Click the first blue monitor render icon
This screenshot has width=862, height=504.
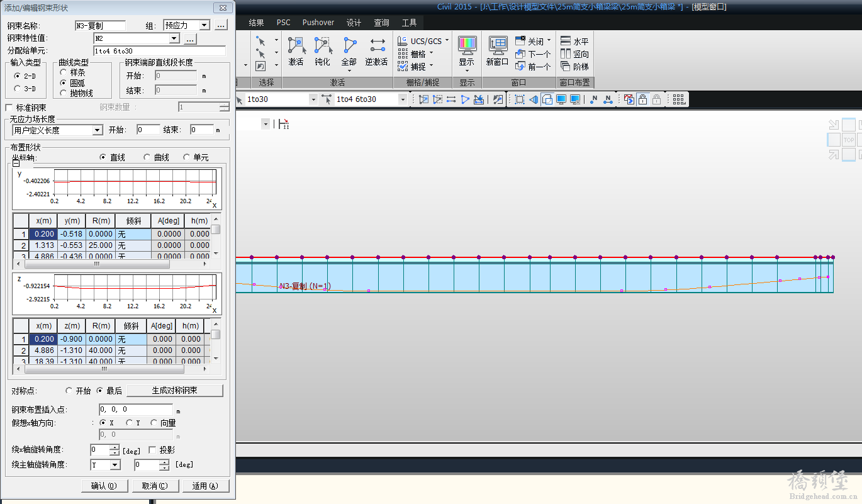(x=561, y=99)
